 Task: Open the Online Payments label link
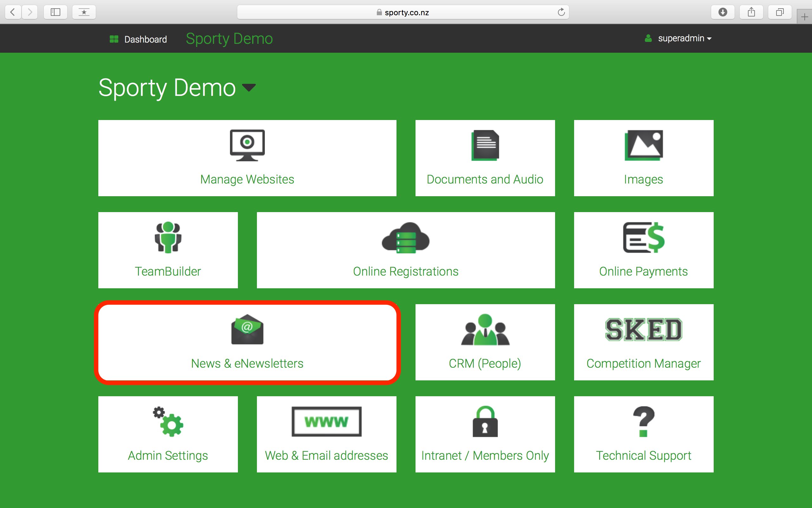pyautogui.click(x=644, y=271)
